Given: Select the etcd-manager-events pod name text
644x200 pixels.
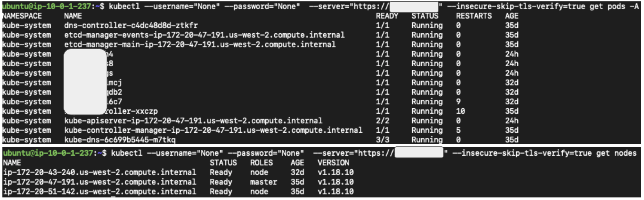Looking at the screenshot, I should click(204, 35).
